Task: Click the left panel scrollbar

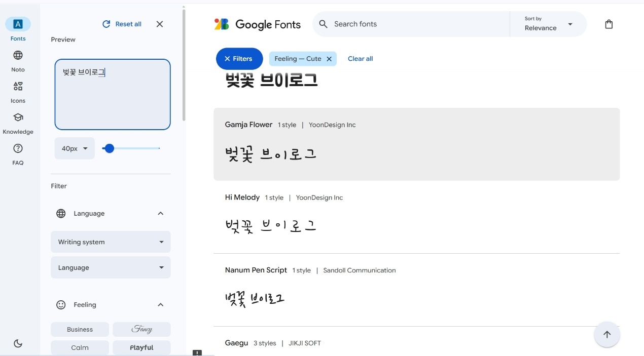Action: click(x=184, y=65)
